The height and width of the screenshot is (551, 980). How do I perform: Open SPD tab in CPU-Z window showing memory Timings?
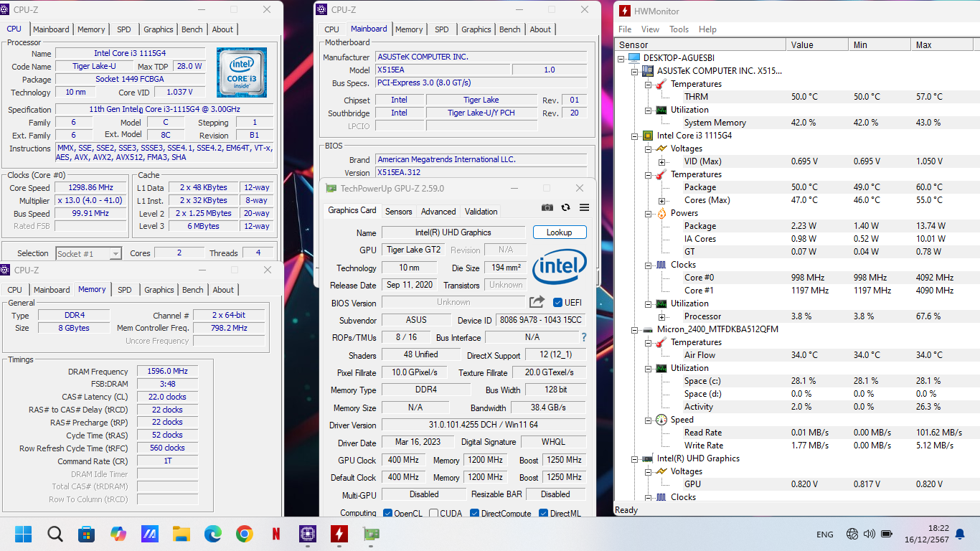(x=125, y=290)
